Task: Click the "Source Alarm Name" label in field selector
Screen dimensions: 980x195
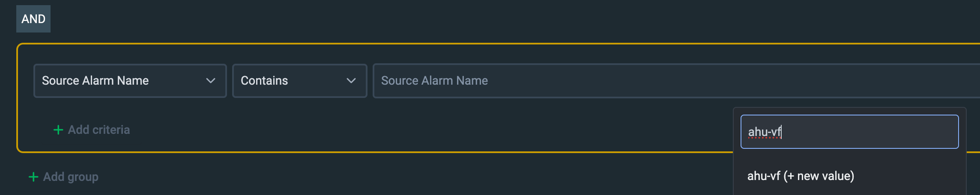Action: [95, 81]
